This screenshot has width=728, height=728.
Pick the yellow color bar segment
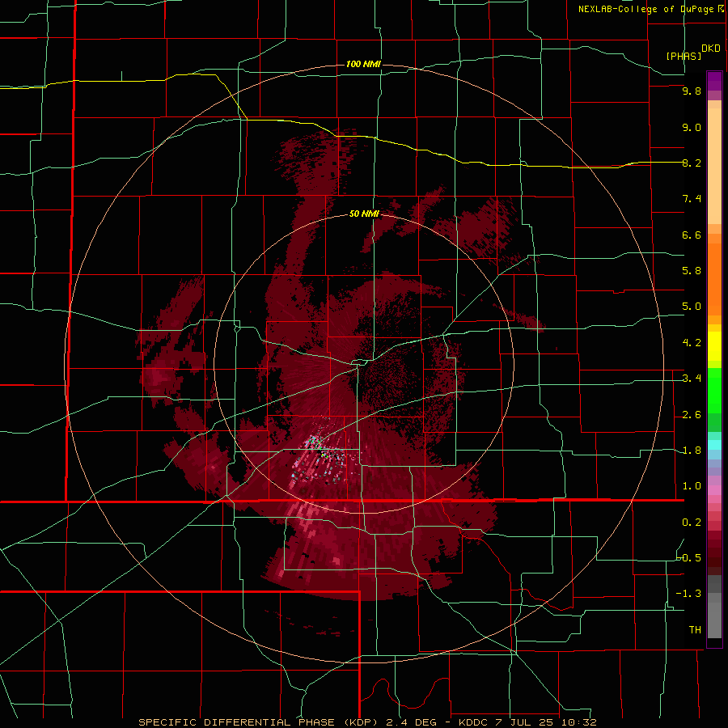pyautogui.click(x=714, y=346)
